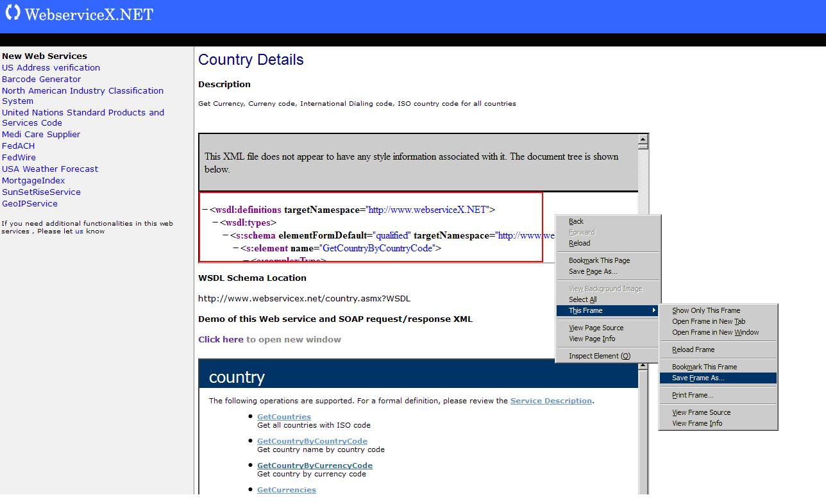This screenshot has height=504, width=826.
Task: Click scrollbar of the country demo frame
Action: pos(643,430)
